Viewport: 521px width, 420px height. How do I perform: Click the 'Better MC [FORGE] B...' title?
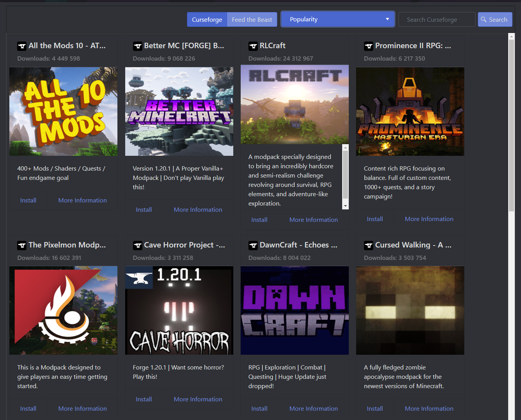(184, 46)
